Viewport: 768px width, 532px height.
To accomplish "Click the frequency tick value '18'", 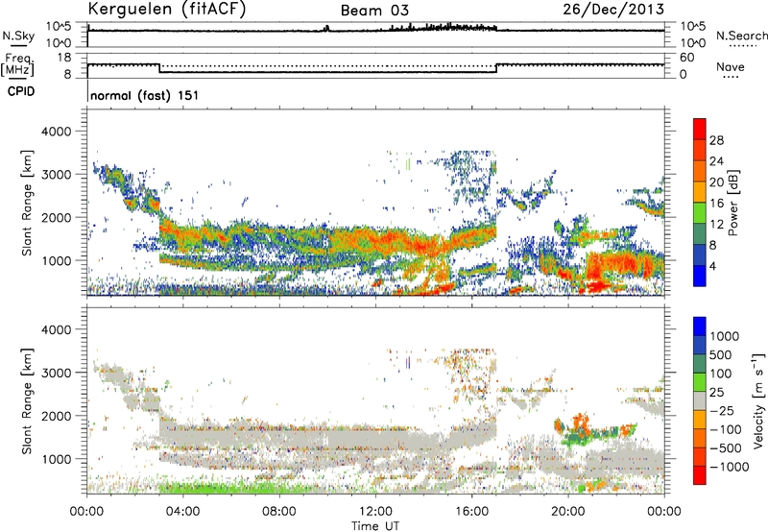I will coord(64,58).
